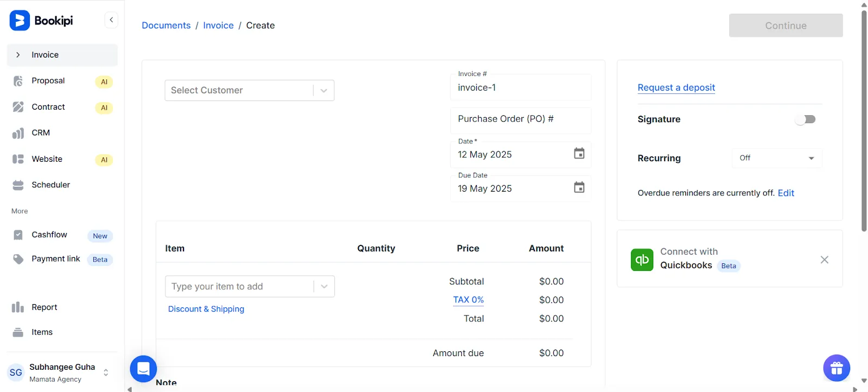Click the Payment link tag icon
868x392 pixels.
point(18,259)
